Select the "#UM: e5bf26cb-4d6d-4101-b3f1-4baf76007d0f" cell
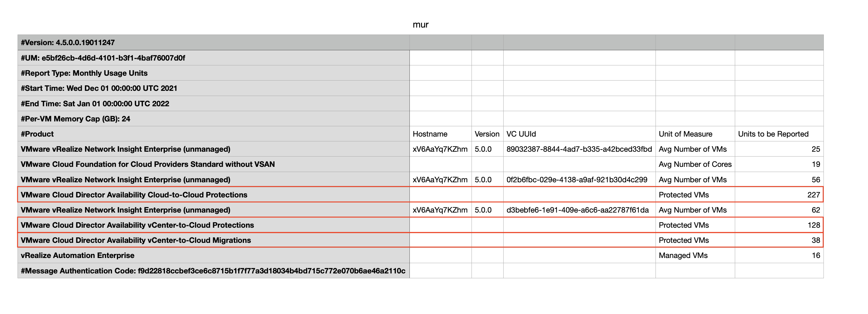The image size is (868, 314). (214, 58)
